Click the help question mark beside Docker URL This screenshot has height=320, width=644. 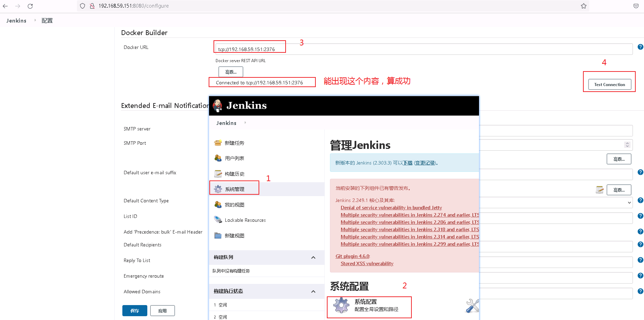640,47
